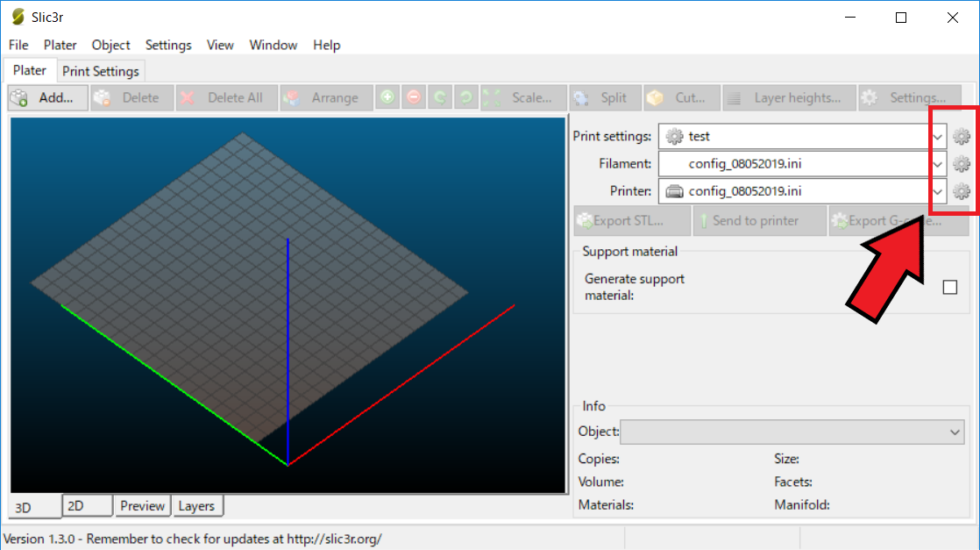Click the Arrange toolbar button
980x550 pixels.
[x=326, y=97]
